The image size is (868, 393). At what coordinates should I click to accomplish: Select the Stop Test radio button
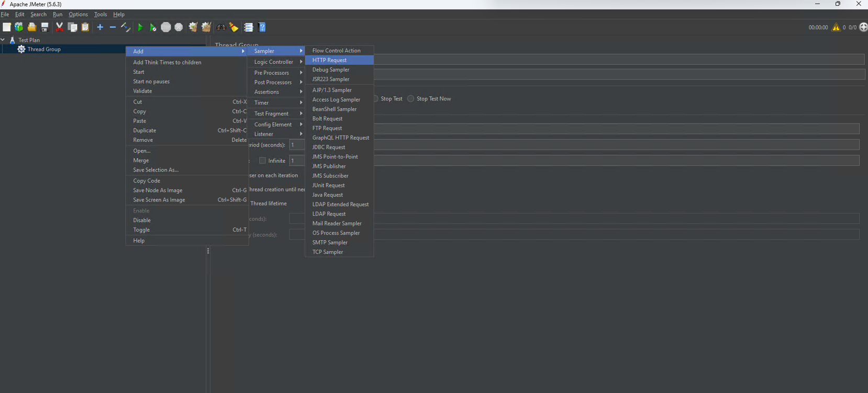(375, 98)
